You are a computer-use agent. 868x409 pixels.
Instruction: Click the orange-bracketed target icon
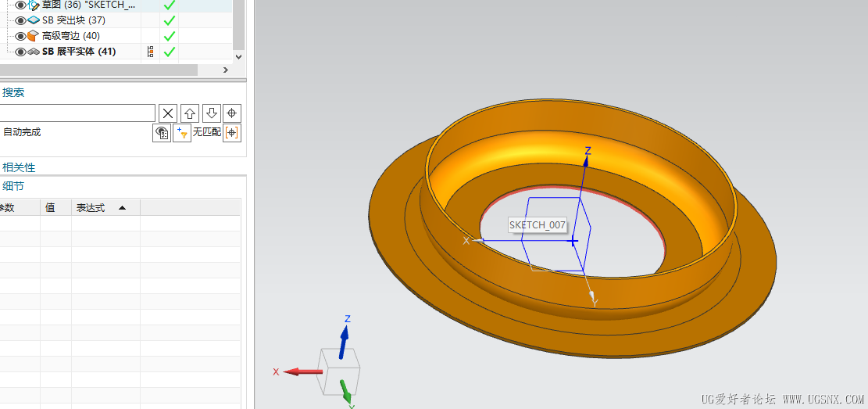[x=232, y=133]
